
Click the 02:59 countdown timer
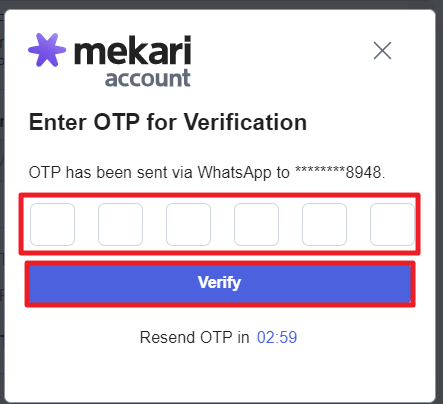[277, 337]
